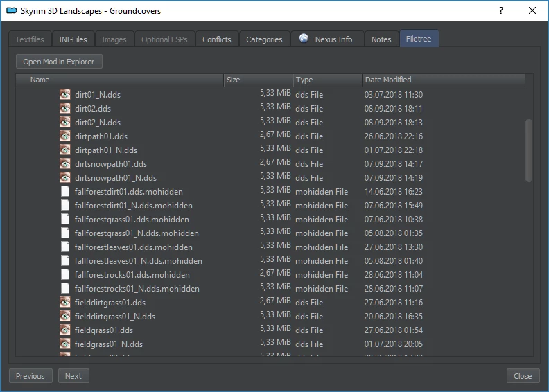
Task: Click the blank file icon beside fallforestrocks01.dds.mohidden
Action: (x=65, y=274)
